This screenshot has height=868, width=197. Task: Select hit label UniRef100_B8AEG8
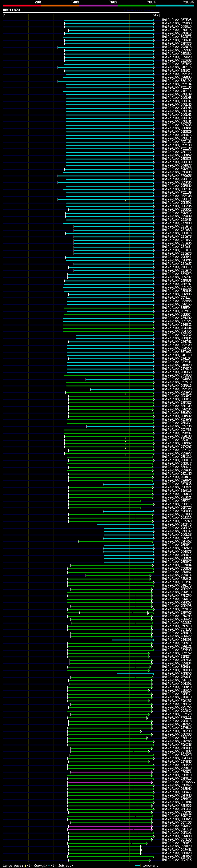[x=177, y=436]
